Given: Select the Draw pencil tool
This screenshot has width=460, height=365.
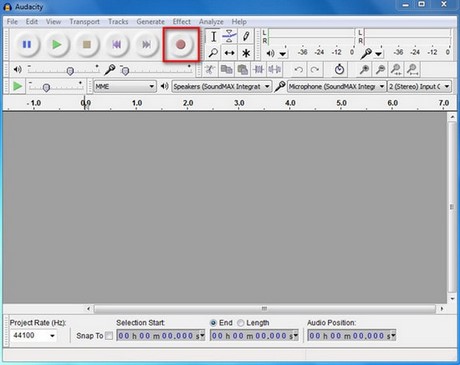Looking at the screenshot, I should [246, 36].
